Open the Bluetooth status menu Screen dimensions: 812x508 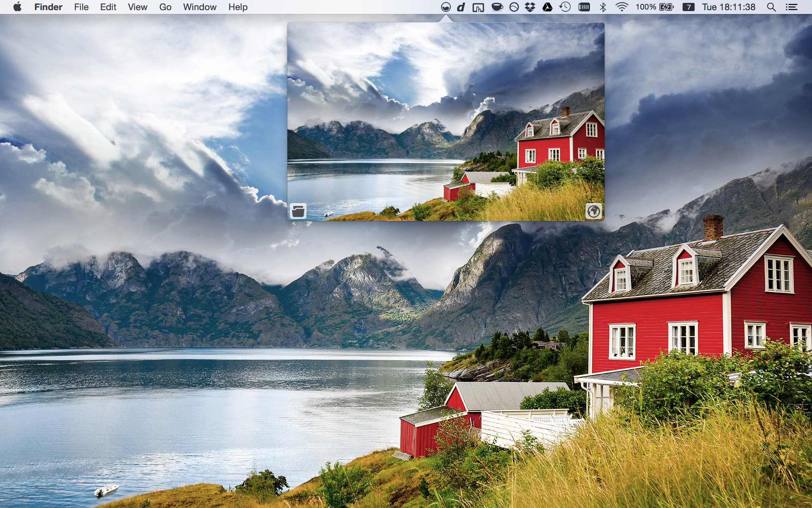(x=603, y=7)
